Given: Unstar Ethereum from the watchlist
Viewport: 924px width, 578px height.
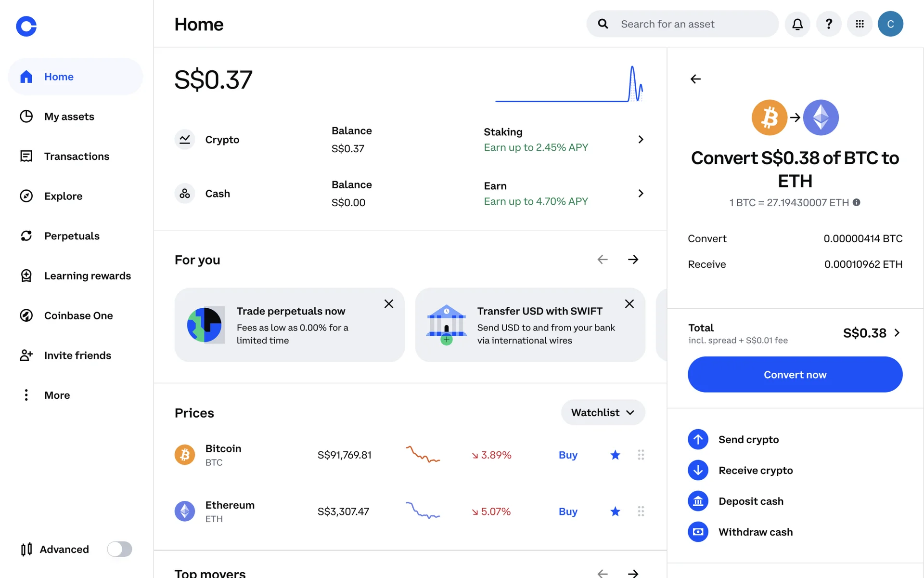Looking at the screenshot, I should pos(615,511).
